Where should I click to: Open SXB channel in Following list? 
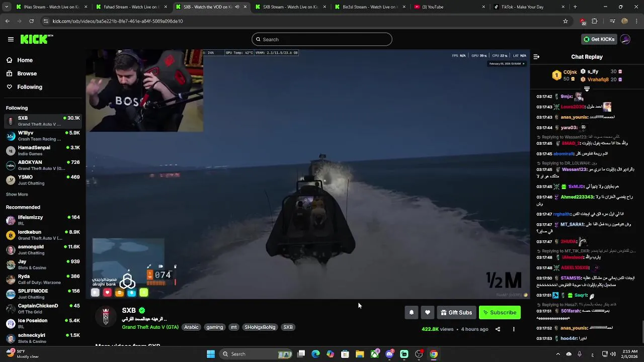tap(43, 121)
